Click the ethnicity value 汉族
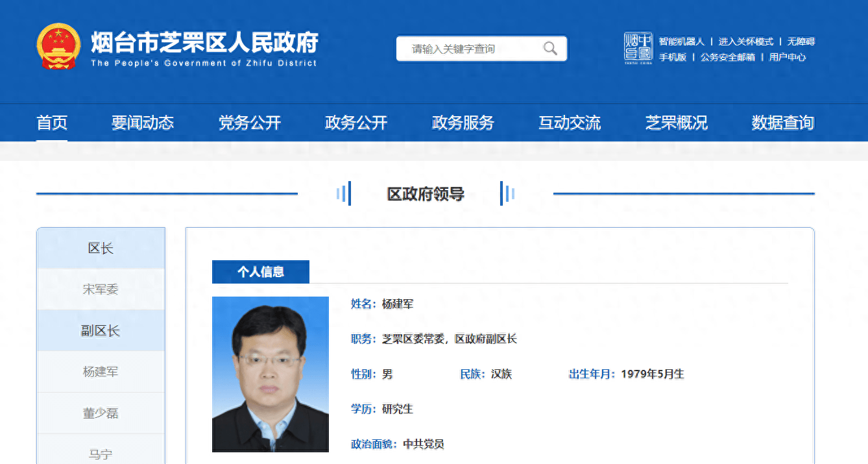Image resolution: width=868 pixels, height=464 pixels. (x=501, y=374)
